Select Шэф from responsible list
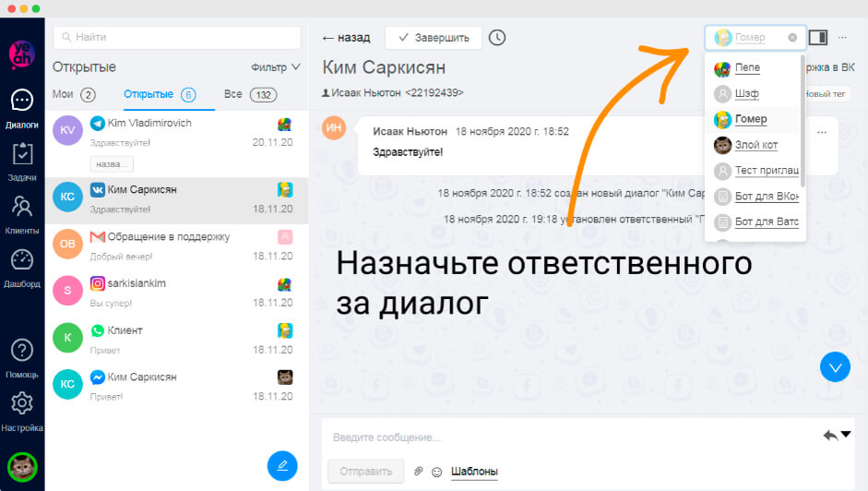Image resolution: width=868 pixels, height=491 pixels. click(x=753, y=93)
